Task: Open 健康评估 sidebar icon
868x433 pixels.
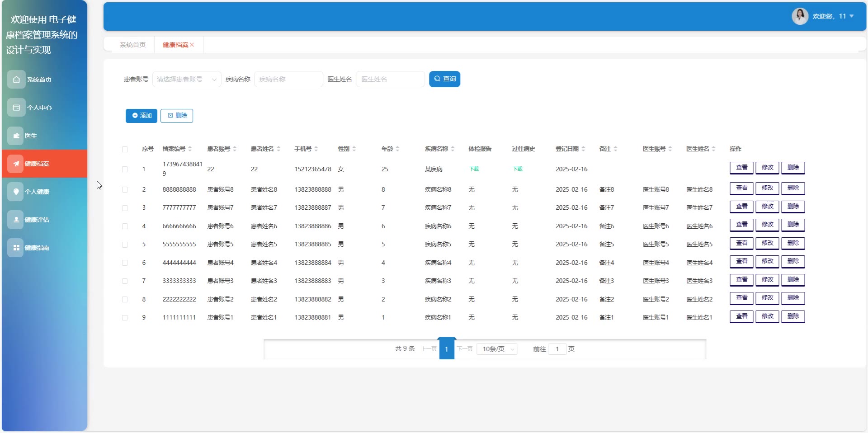Action: [x=15, y=220]
